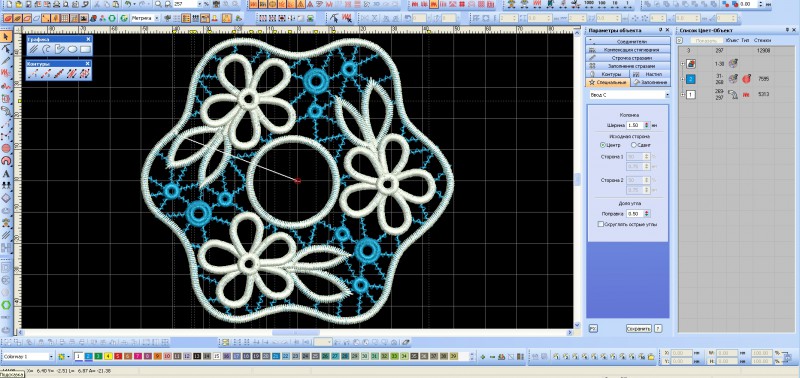Click the eraser icon in bottom toolbar

406,342
